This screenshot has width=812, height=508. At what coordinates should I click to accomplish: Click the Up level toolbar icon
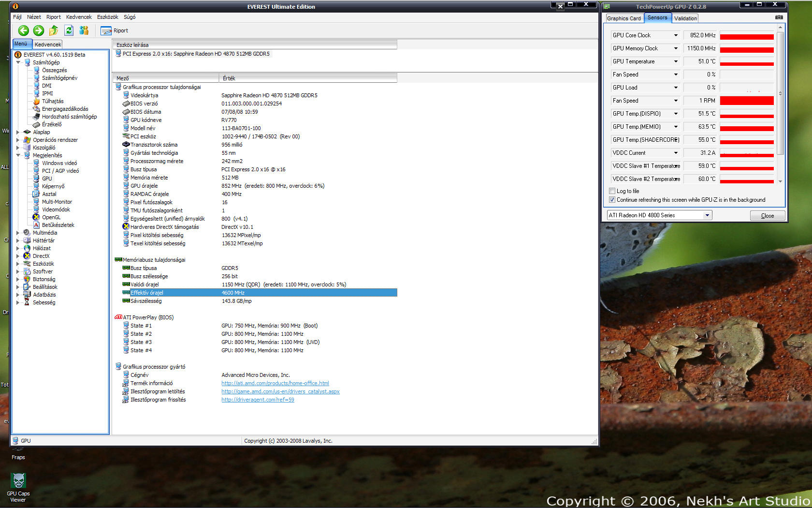point(54,30)
